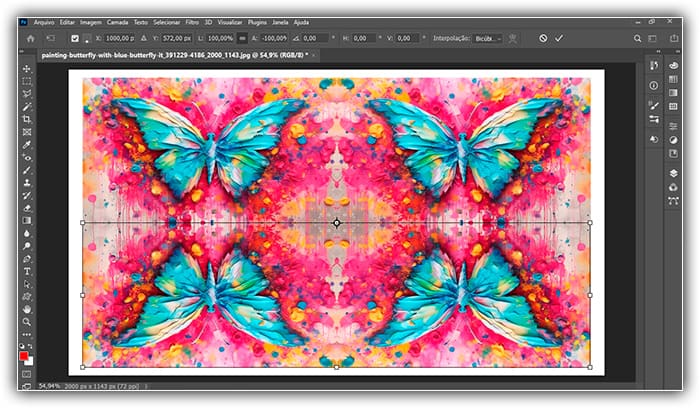This screenshot has width=700, height=408.
Task: Open the Filtro menu
Action: (x=191, y=20)
